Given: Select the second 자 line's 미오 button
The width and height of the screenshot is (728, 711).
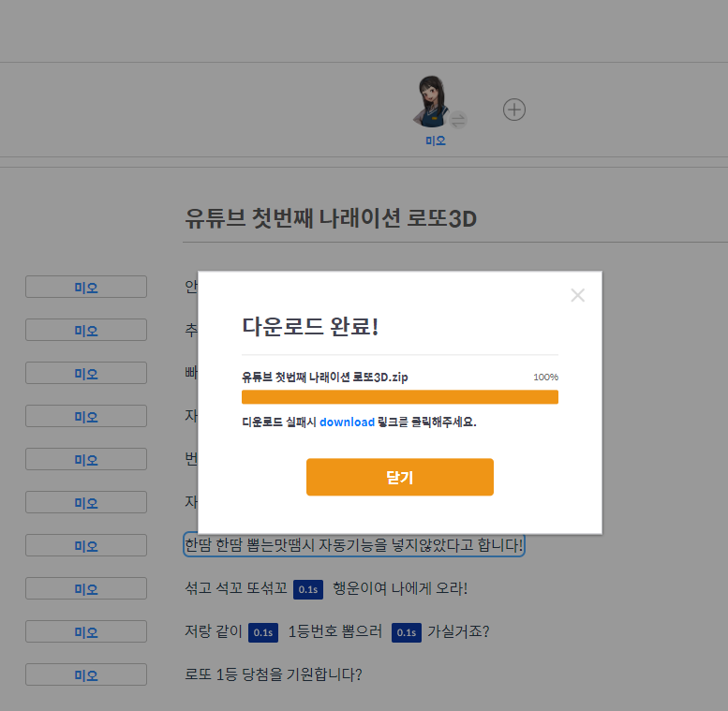Looking at the screenshot, I should [x=86, y=503].
